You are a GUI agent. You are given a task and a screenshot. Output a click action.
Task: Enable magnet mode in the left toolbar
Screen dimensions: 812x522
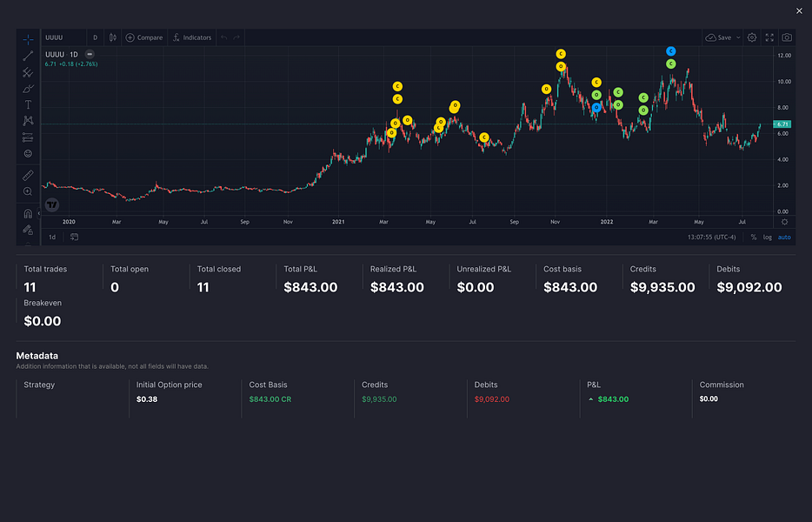pyautogui.click(x=27, y=212)
